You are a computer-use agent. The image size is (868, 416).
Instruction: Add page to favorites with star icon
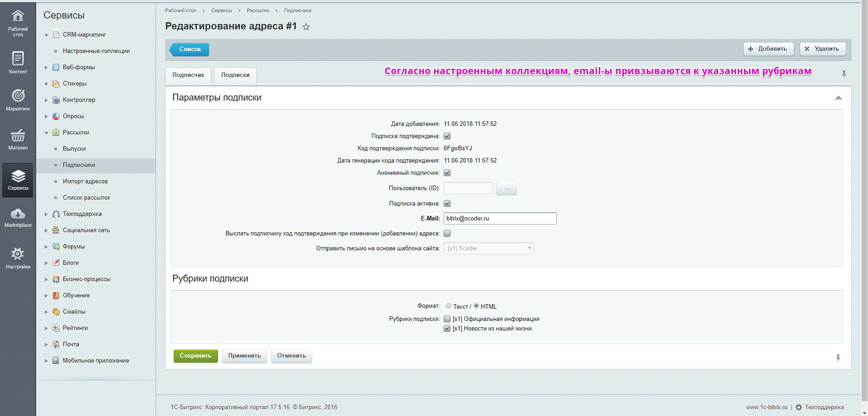306,27
